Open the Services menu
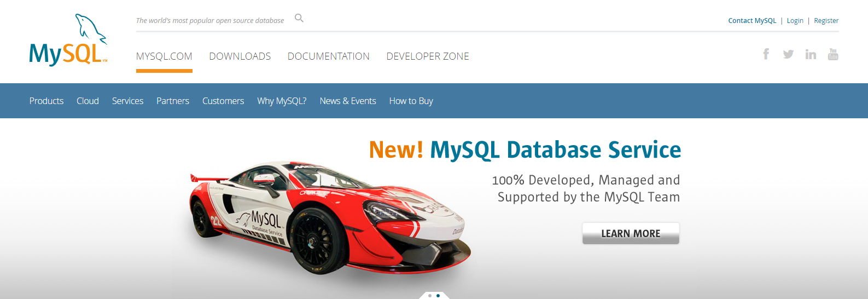The width and height of the screenshot is (868, 299). click(x=127, y=101)
